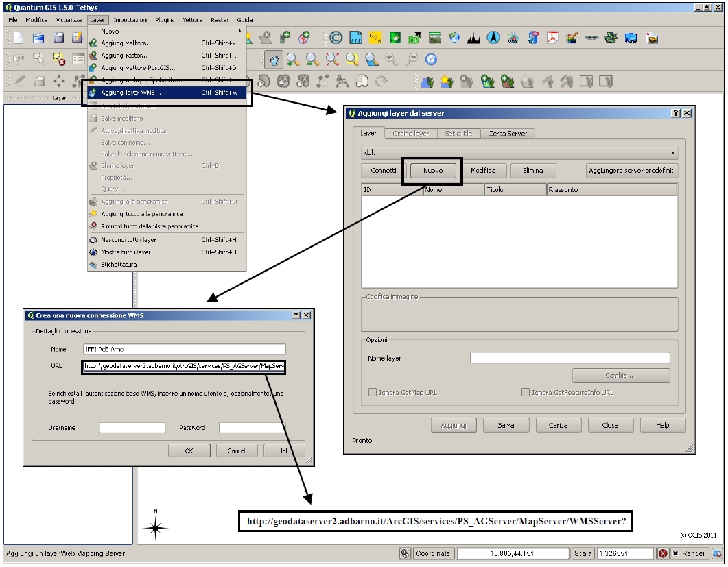Open the Modifica menu
Screen dimensions: 728x567
[x=36, y=19]
